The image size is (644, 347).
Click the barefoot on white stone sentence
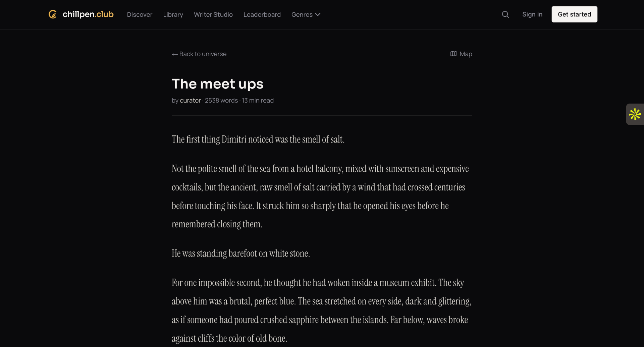point(240,253)
